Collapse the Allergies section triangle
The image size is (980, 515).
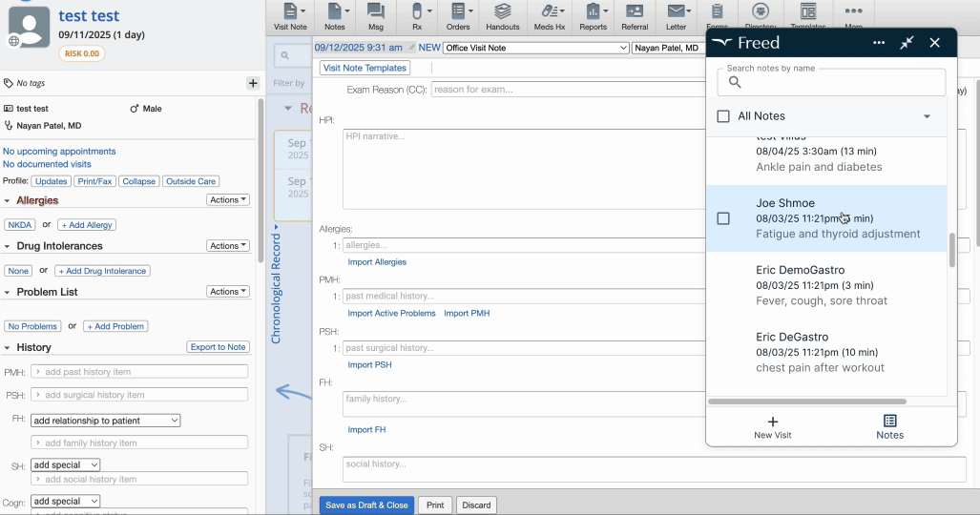tap(7, 200)
